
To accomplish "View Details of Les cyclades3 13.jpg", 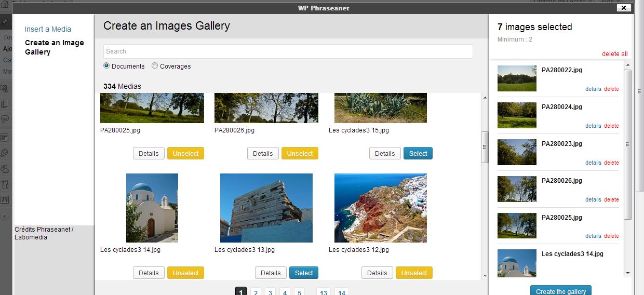I will pyautogui.click(x=270, y=273).
